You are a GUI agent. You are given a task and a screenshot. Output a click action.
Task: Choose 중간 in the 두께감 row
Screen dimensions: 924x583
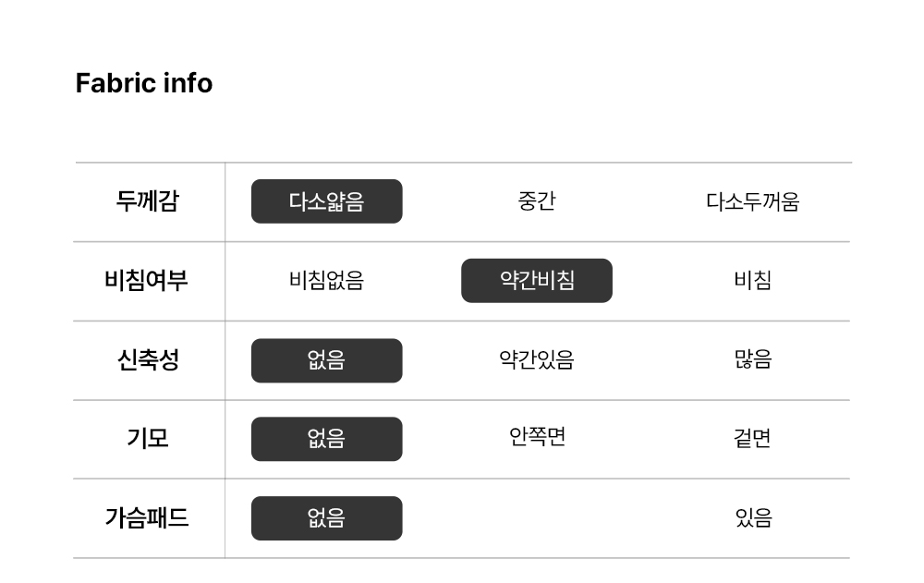[x=537, y=201]
